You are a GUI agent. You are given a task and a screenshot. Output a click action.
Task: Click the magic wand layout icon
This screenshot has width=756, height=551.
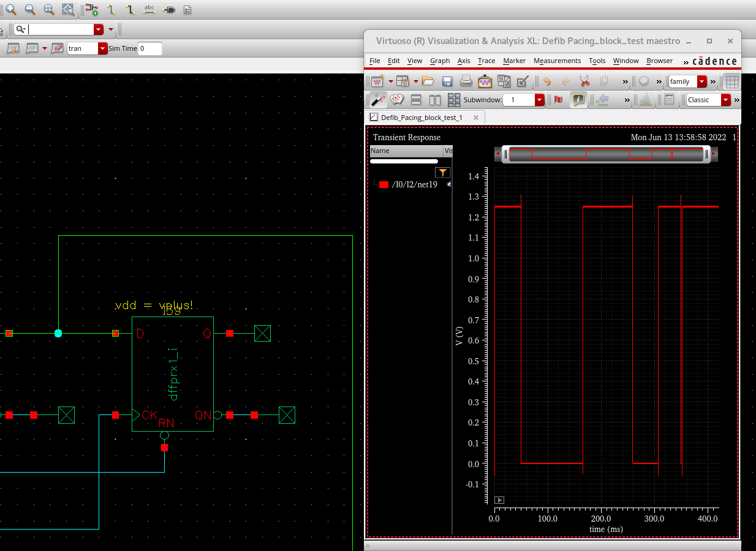379,100
